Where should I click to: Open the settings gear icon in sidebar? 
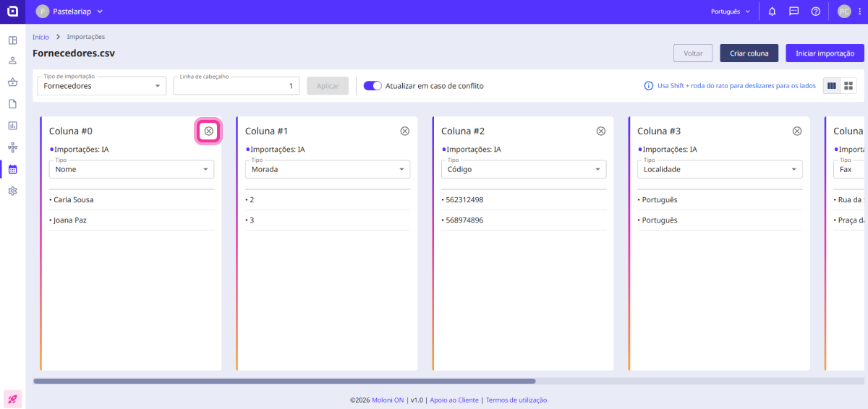pos(12,191)
